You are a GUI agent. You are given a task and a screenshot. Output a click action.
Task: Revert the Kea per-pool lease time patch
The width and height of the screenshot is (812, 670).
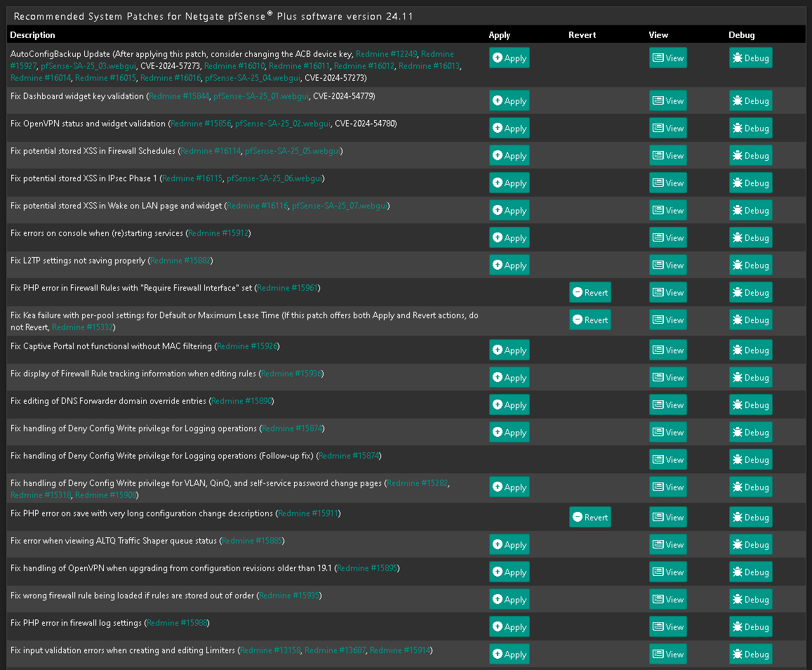pyautogui.click(x=590, y=320)
